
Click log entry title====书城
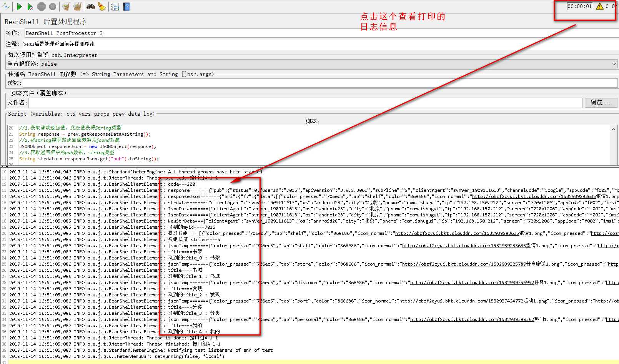(x=185, y=270)
